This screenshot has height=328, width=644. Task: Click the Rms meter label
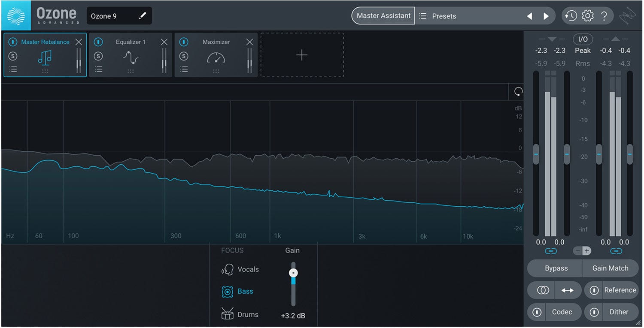[x=583, y=63]
